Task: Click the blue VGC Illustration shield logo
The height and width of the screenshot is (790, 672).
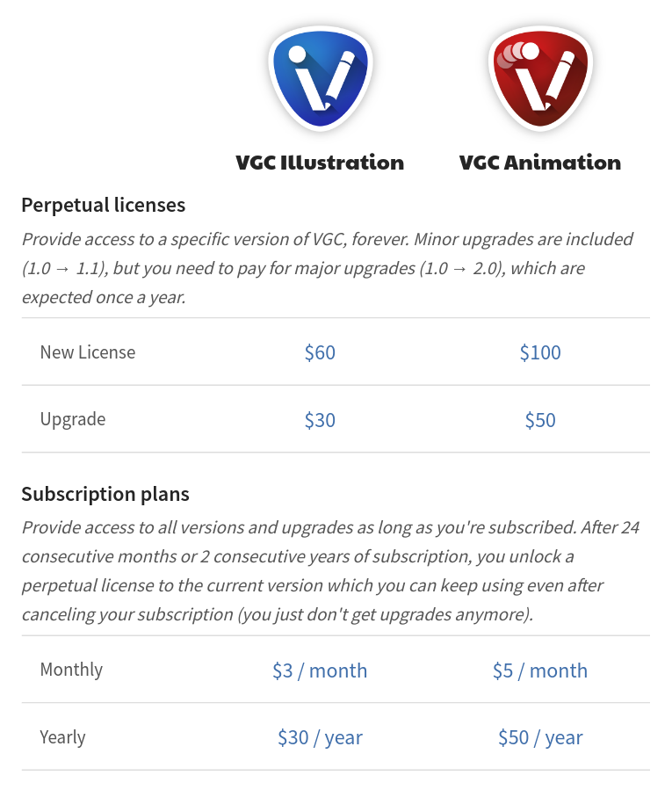Action: [x=321, y=78]
